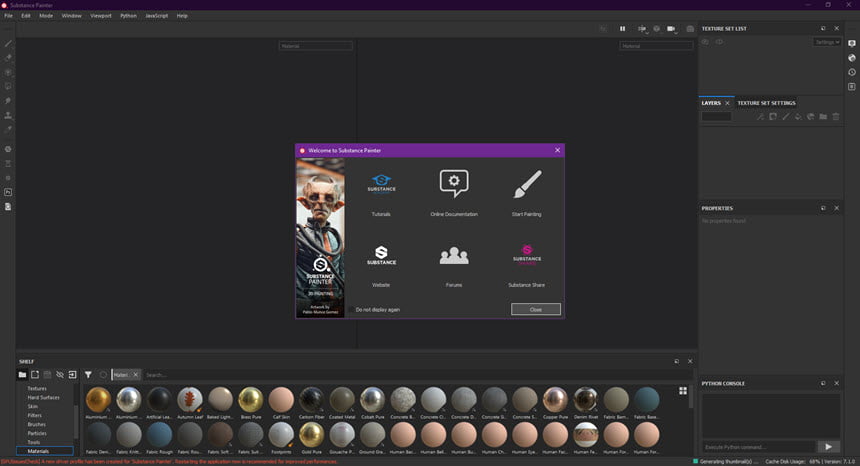The width and height of the screenshot is (860, 466).
Task: Open the Layers blending mode dropdown
Action: pos(716,116)
